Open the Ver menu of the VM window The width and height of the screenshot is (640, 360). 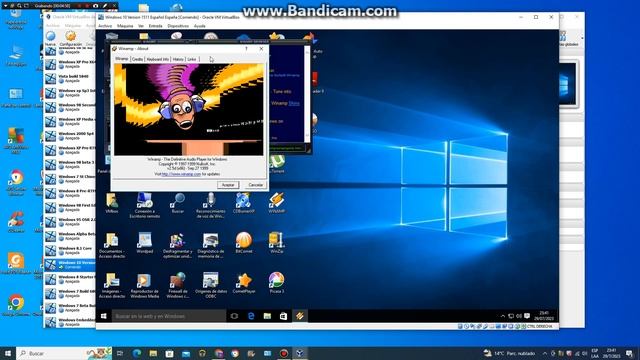(141, 26)
